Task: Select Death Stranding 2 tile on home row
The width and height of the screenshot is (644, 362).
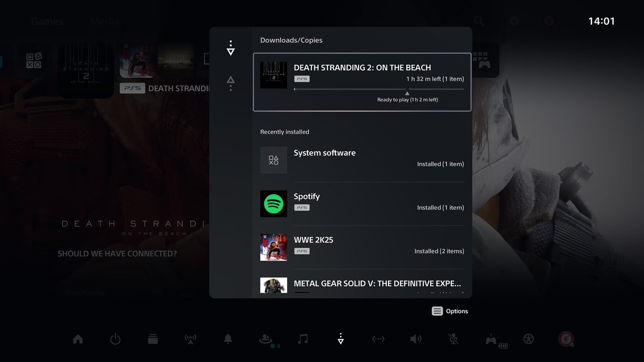Action: coord(86,70)
